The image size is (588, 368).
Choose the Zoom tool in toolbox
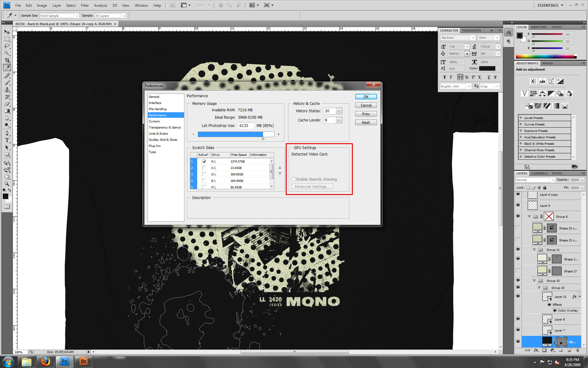[x=7, y=184]
